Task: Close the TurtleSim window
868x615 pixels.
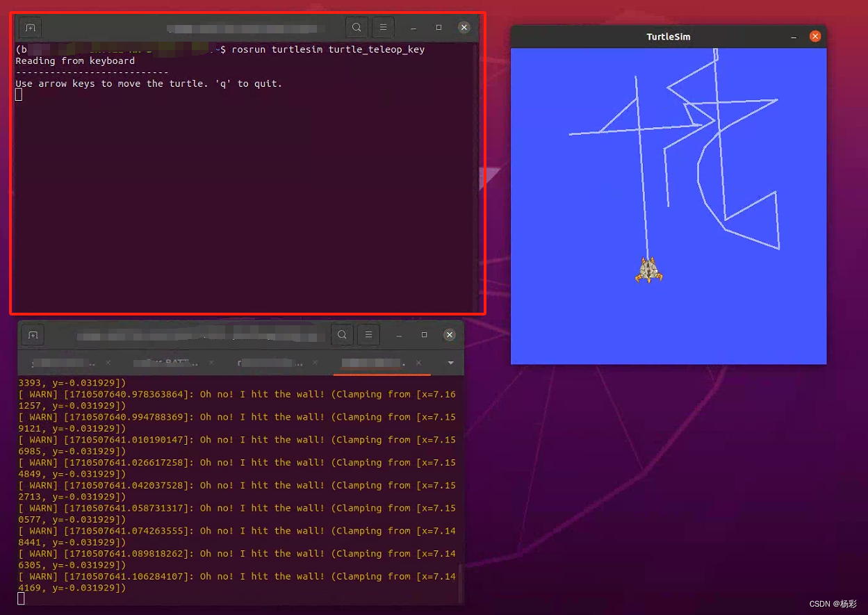Action: point(815,37)
